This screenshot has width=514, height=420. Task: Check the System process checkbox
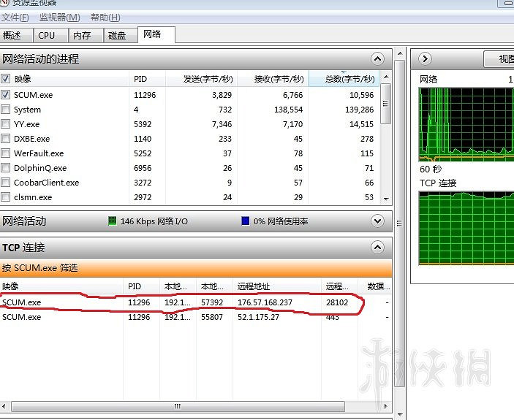coord(6,109)
